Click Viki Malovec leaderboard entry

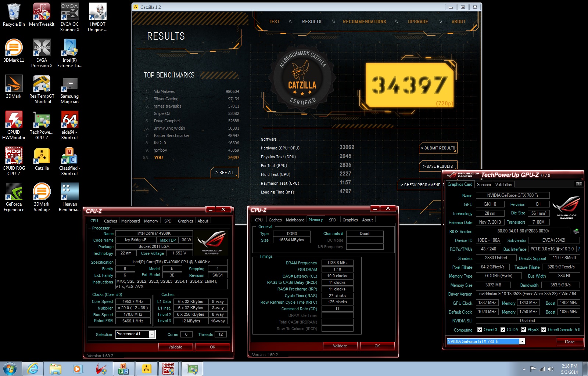[191, 91]
